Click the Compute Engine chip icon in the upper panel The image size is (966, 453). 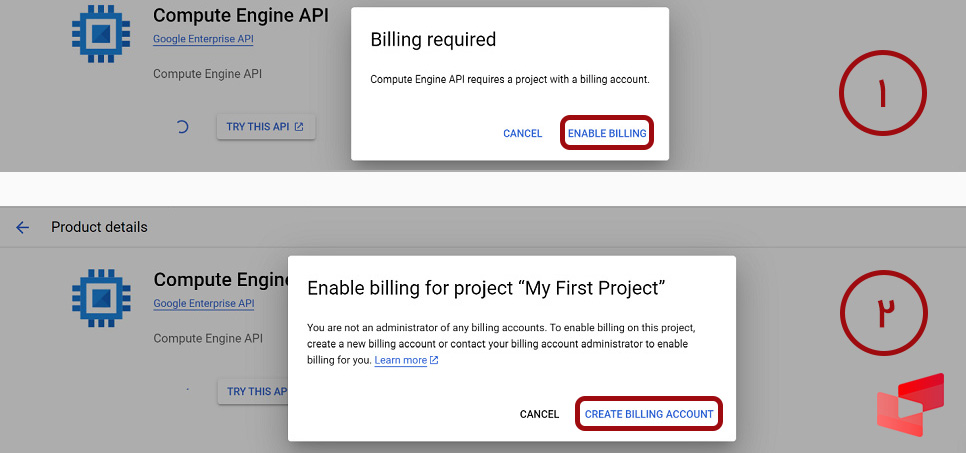pyautogui.click(x=101, y=34)
